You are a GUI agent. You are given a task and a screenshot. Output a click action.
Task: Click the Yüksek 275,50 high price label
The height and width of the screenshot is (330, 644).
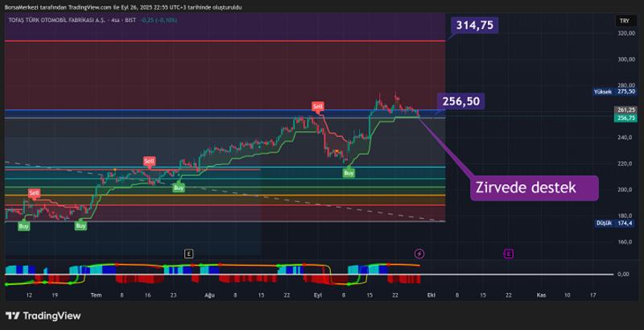point(615,92)
